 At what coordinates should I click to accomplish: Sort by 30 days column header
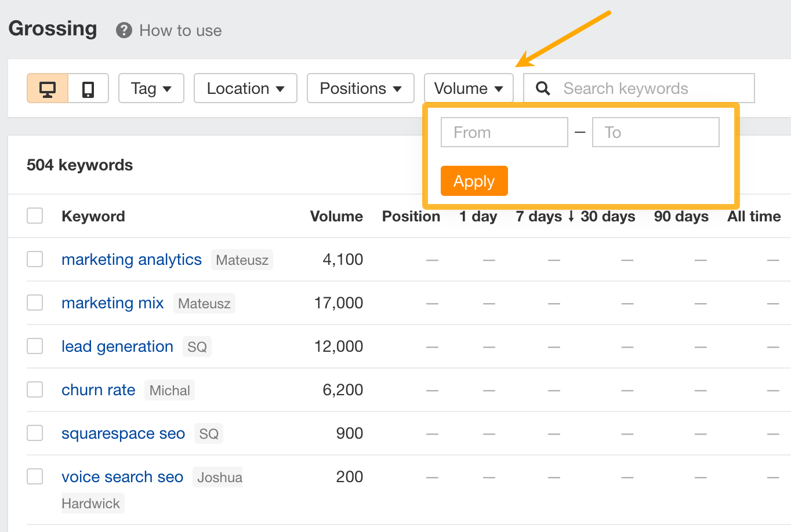pyautogui.click(x=608, y=216)
